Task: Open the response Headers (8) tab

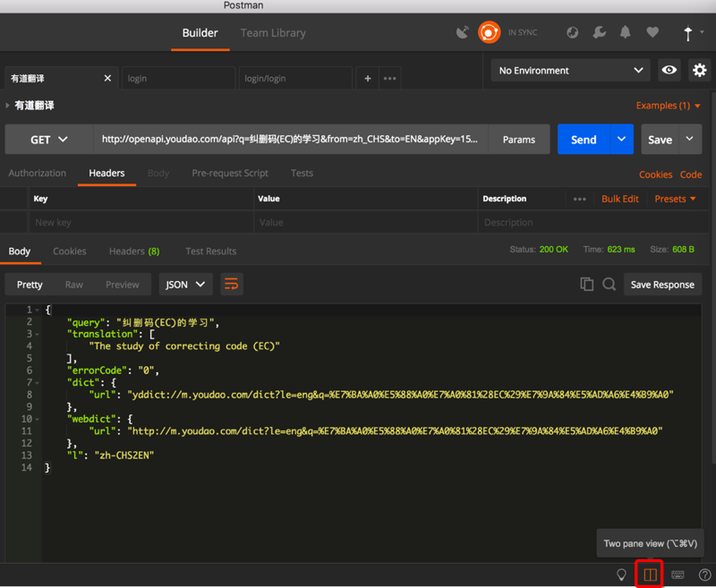Action: pyautogui.click(x=134, y=251)
